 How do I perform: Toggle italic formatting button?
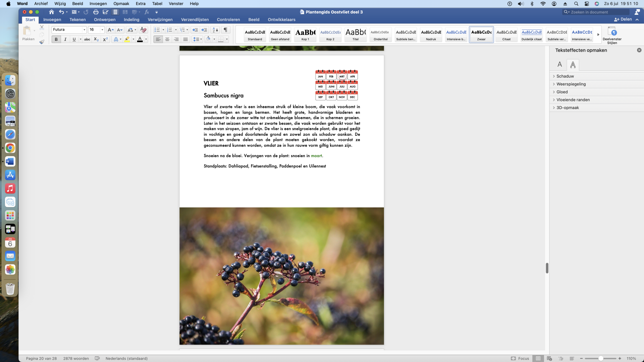[65, 40]
